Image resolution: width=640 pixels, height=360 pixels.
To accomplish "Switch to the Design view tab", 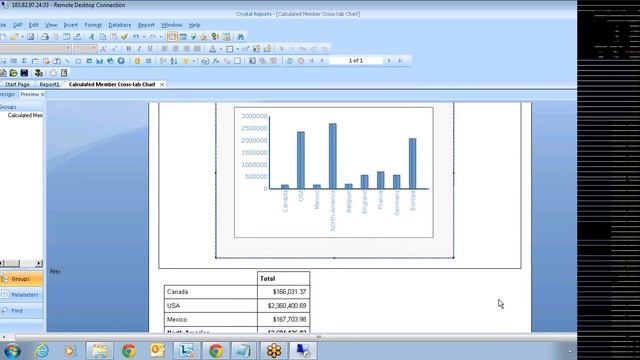I will (8, 94).
